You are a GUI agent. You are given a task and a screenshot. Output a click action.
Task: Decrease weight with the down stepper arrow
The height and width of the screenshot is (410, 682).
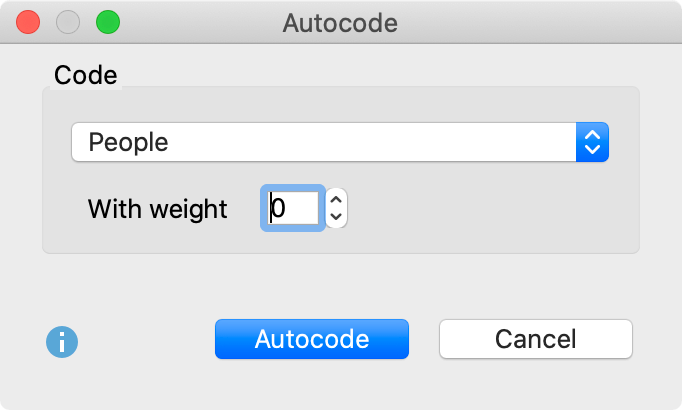coord(337,216)
